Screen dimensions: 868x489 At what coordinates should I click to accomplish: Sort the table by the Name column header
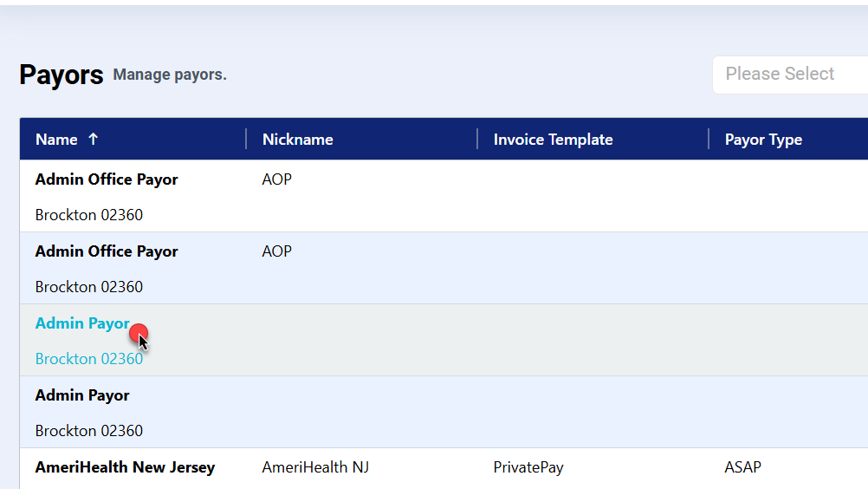pos(56,140)
